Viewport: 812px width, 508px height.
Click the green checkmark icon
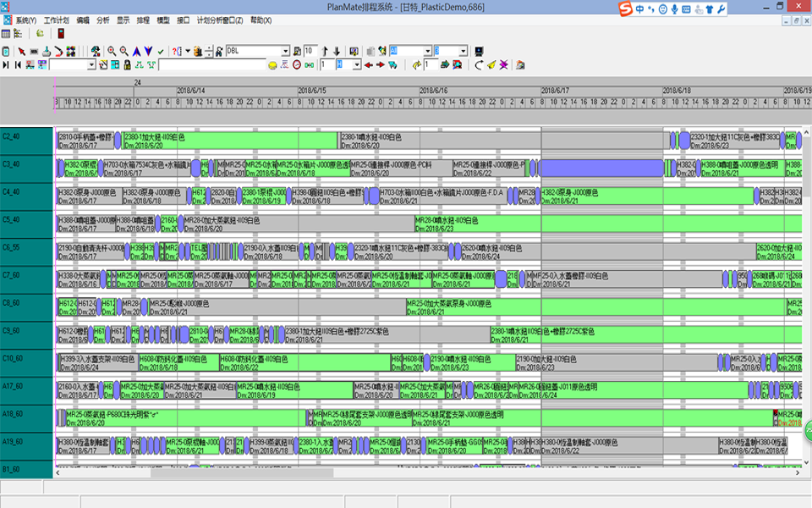(x=161, y=52)
